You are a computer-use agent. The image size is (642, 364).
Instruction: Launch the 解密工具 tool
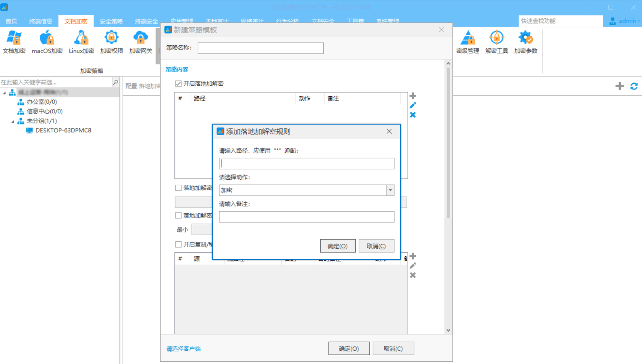point(497,42)
